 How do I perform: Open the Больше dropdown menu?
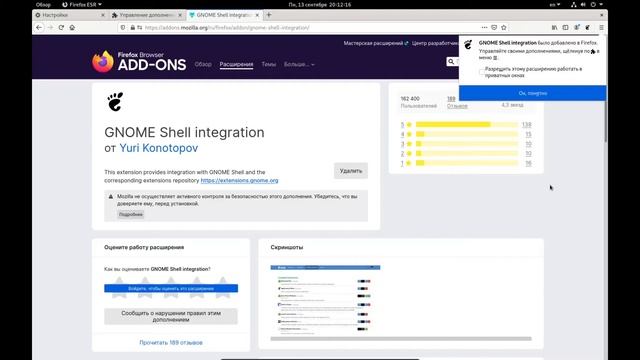(299, 64)
